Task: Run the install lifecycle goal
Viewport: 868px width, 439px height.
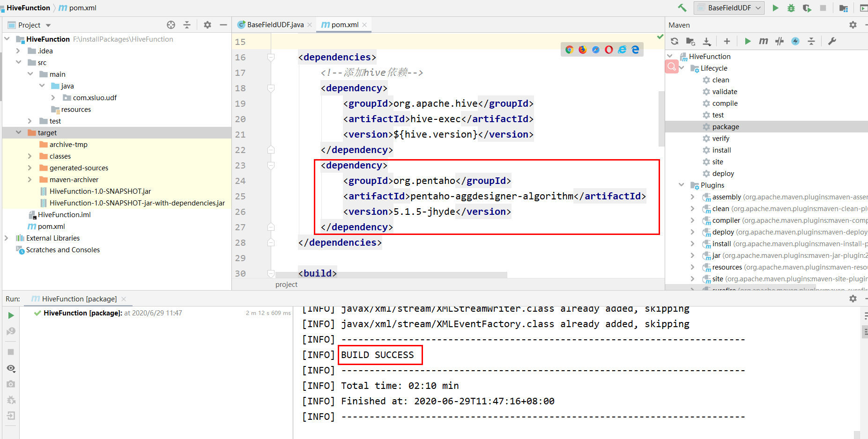Action: 721,150
